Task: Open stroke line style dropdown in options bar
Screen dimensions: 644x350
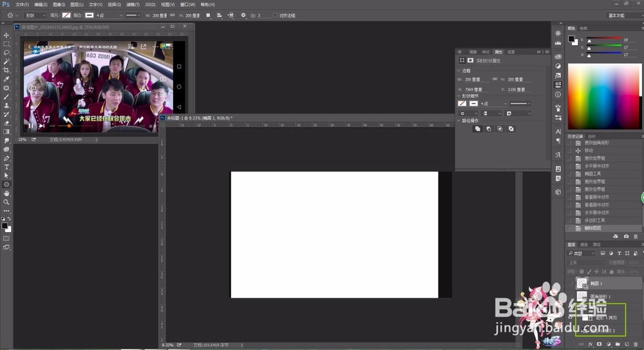Action: click(x=133, y=15)
